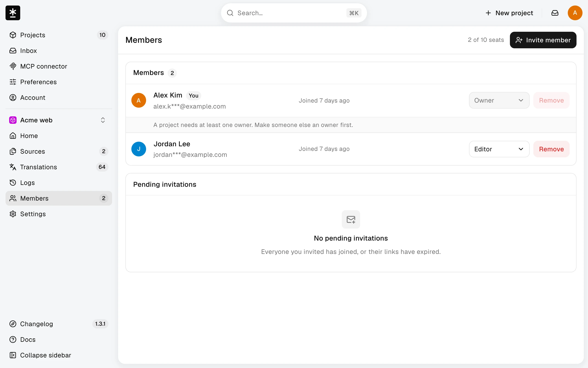Click Invite member button
This screenshot has height=368, width=588.
click(x=543, y=40)
